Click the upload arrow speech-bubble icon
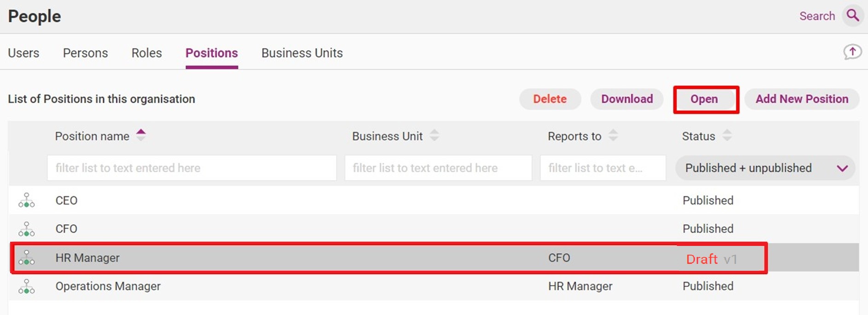 pos(852,52)
